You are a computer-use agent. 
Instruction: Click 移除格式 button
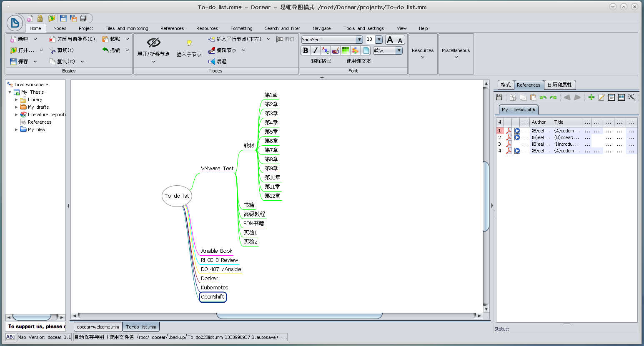pos(321,61)
